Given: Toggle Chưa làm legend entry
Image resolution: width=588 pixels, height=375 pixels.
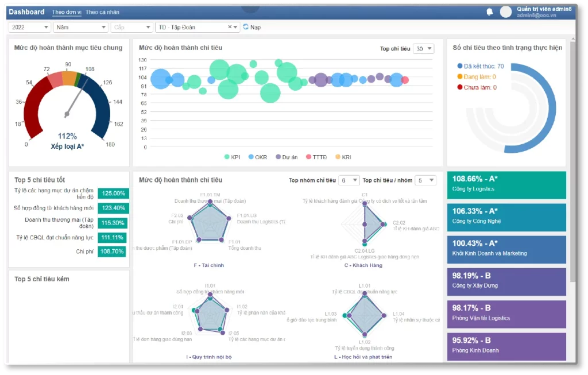Looking at the screenshot, I should coord(477,87).
